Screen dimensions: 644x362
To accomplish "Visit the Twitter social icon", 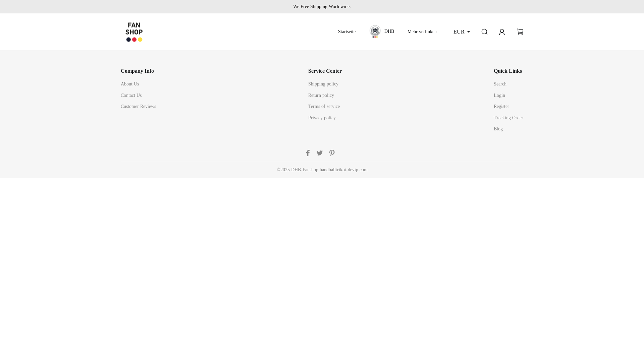I will tap(320, 153).
